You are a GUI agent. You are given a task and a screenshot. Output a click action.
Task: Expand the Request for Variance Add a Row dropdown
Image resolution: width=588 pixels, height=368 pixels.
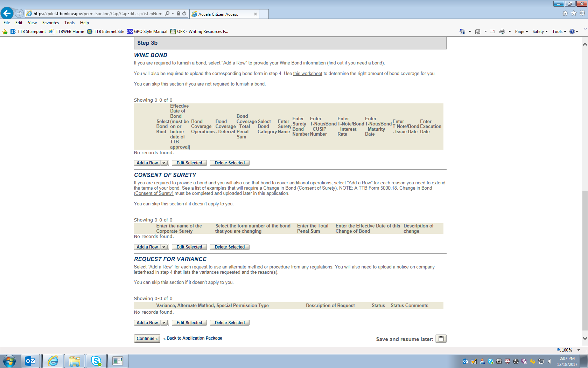(x=164, y=323)
